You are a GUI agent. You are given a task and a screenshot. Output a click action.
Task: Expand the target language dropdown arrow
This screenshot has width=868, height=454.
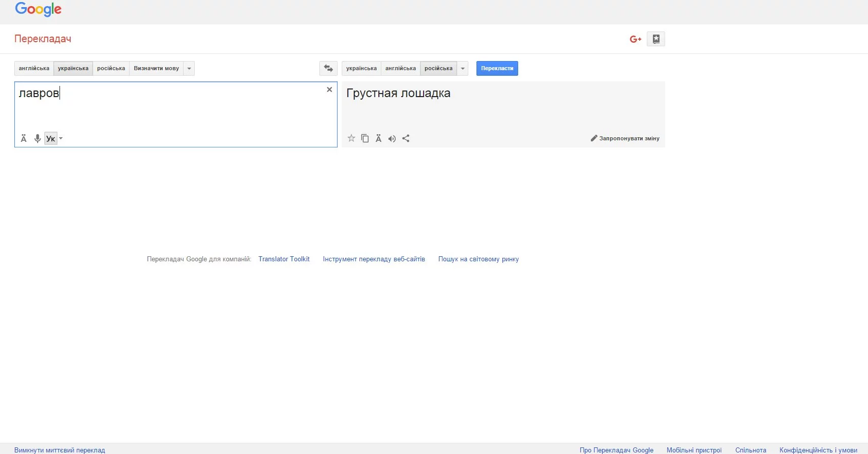(x=463, y=68)
